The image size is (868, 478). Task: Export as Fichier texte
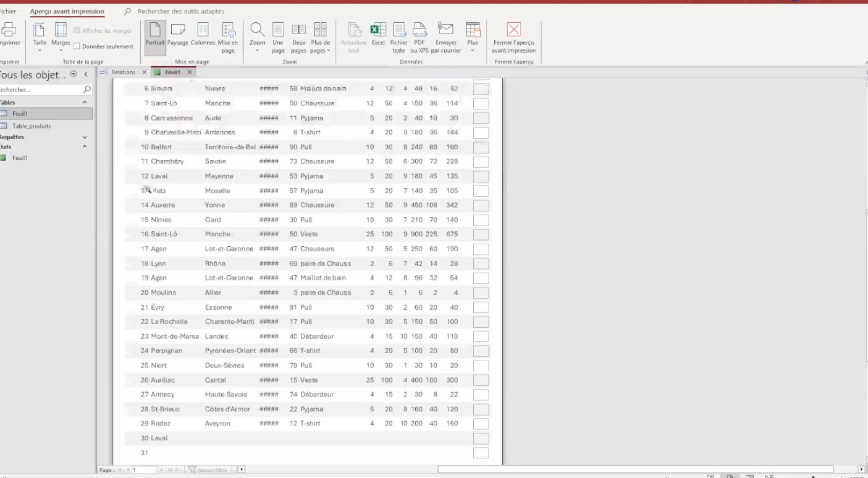click(398, 38)
